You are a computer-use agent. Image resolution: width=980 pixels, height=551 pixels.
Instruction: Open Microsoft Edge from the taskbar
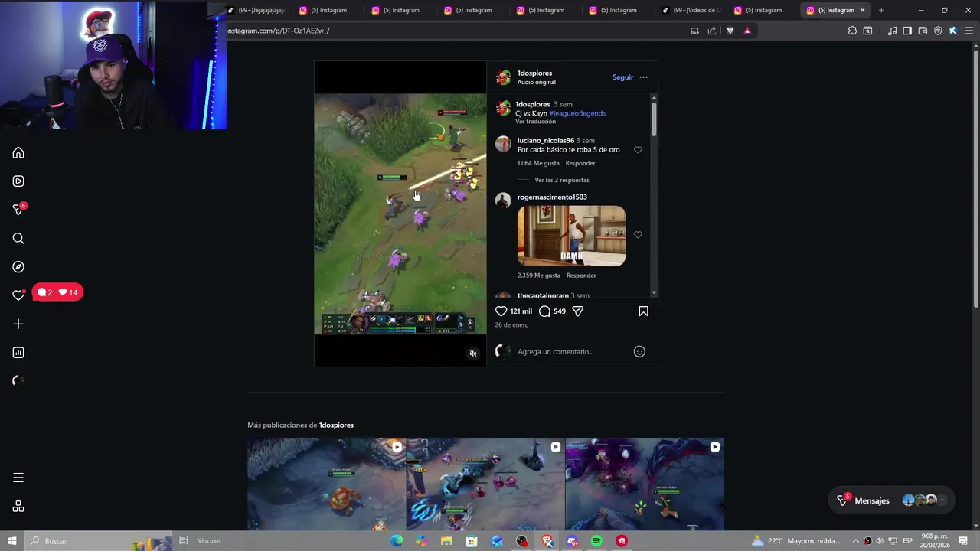click(x=397, y=541)
